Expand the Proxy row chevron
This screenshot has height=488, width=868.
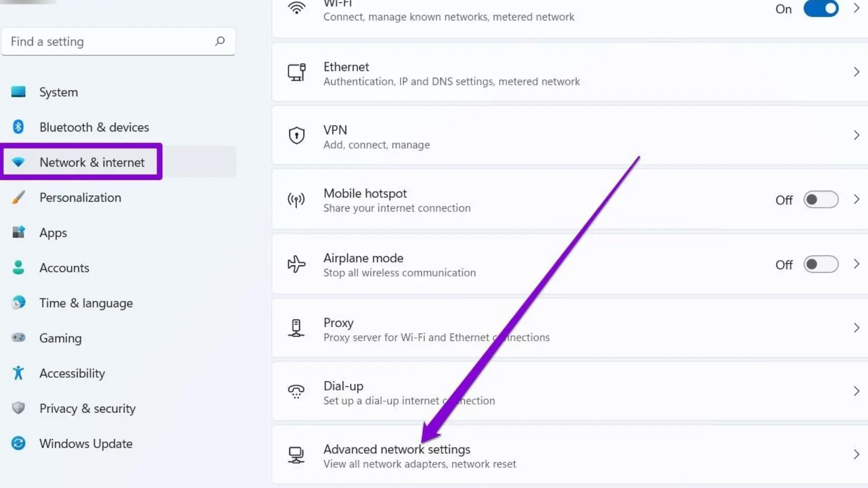point(856,328)
